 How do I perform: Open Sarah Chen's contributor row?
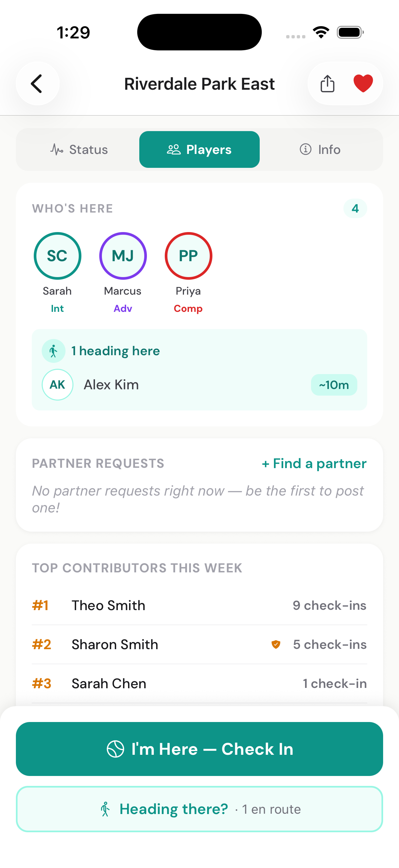coord(199,684)
